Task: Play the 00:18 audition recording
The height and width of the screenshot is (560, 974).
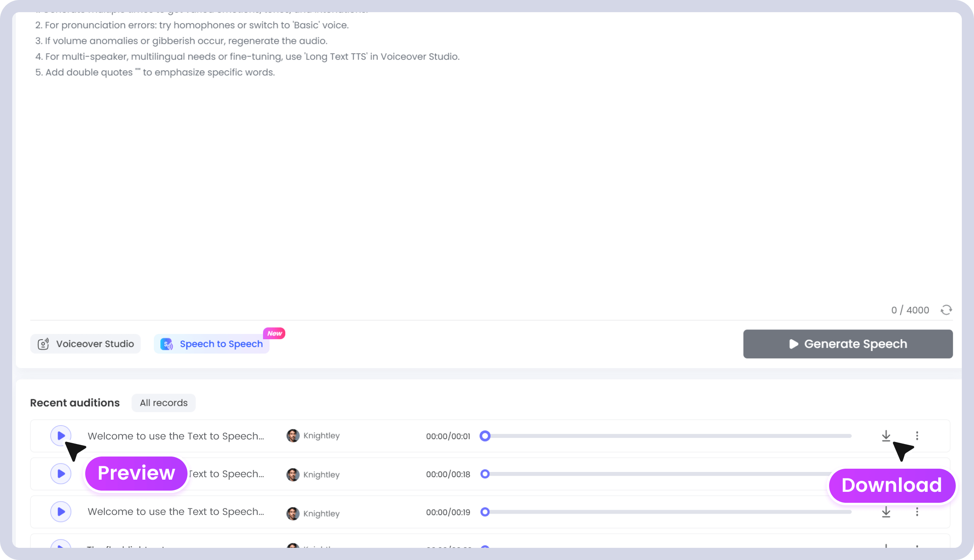Action: pos(61,474)
